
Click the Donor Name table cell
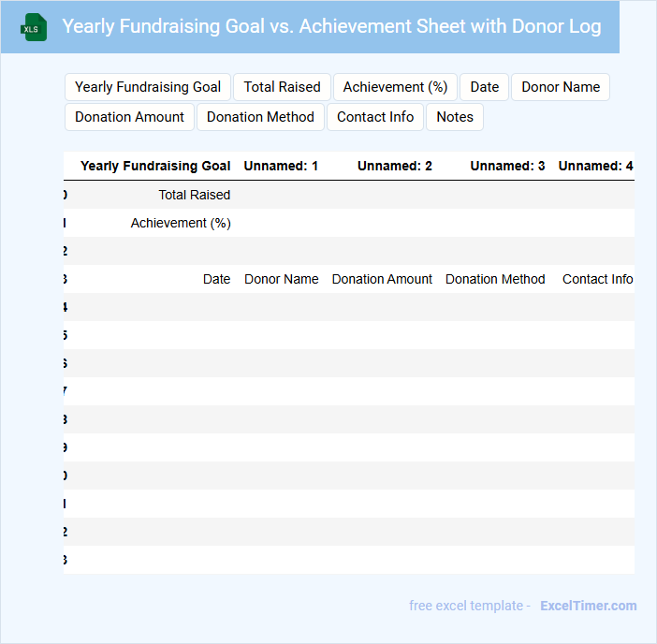coord(281,279)
